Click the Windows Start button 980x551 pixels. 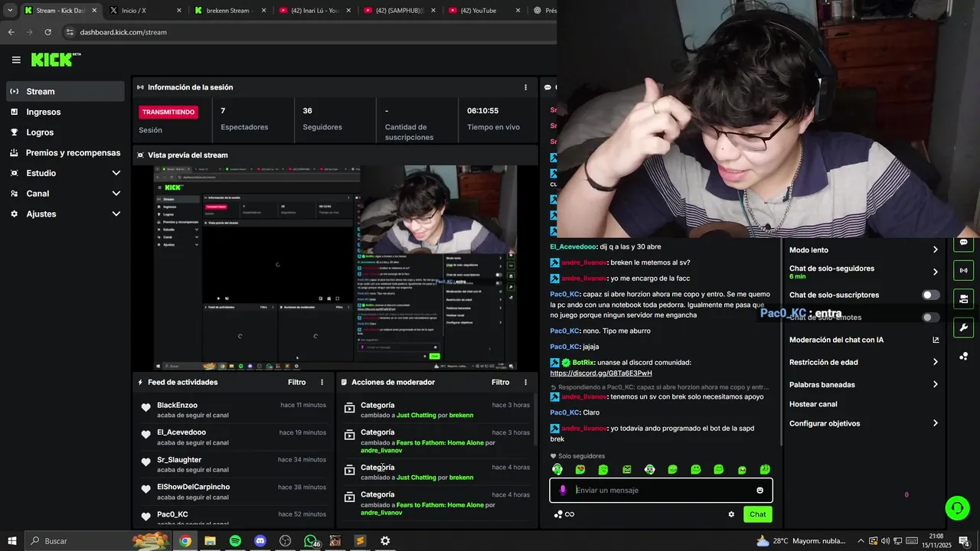12,541
